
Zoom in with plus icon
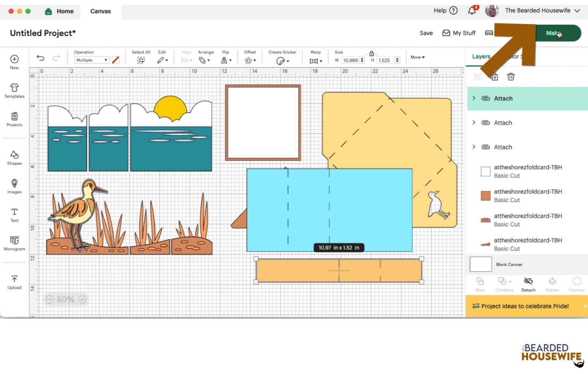pyautogui.click(x=82, y=299)
